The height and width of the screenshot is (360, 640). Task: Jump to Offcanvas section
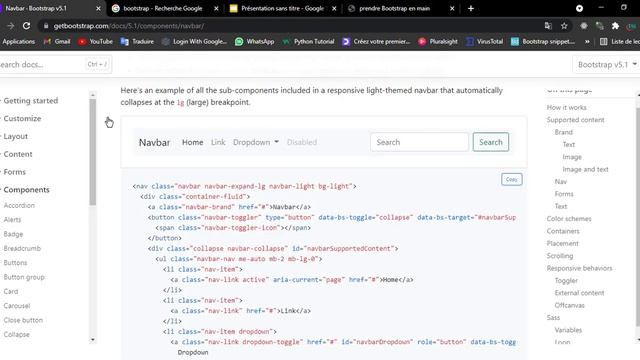[x=569, y=305]
